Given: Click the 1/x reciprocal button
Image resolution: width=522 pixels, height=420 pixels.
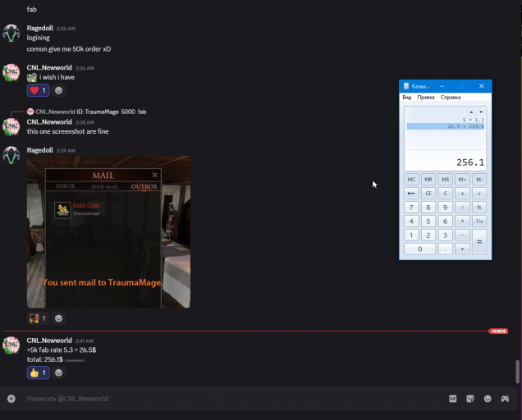Looking at the screenshot, I should [x=479, y=221].
